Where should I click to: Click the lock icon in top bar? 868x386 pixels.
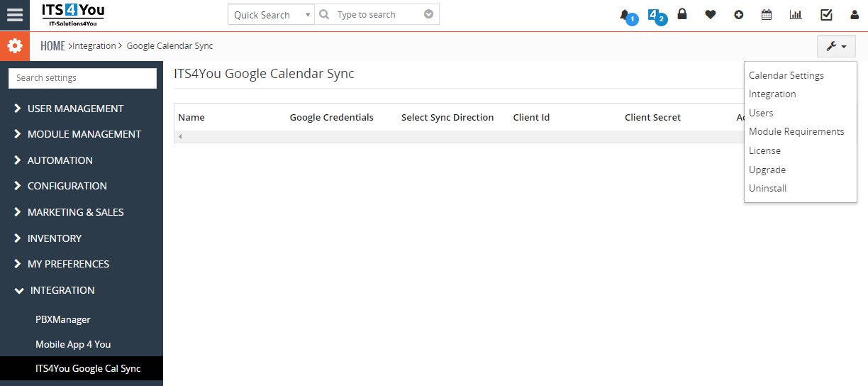[682, 13]
